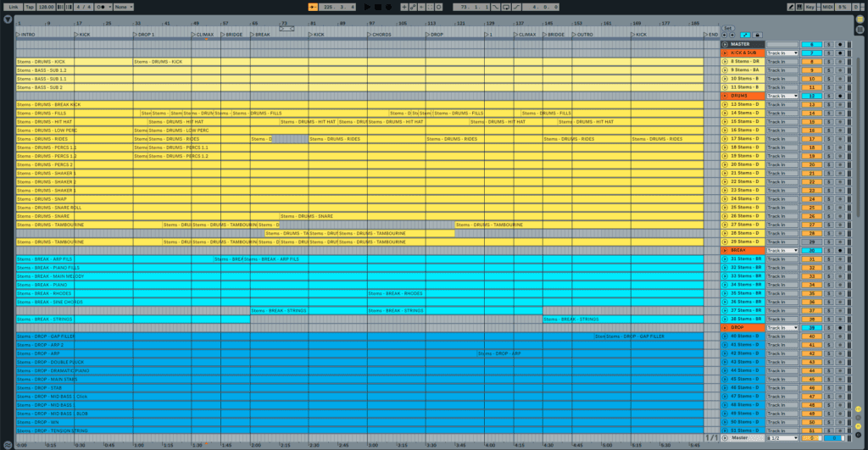This screenshot has height=450, width=868.
Task: Click the Tap tempo button
Action: coord(30,7)
